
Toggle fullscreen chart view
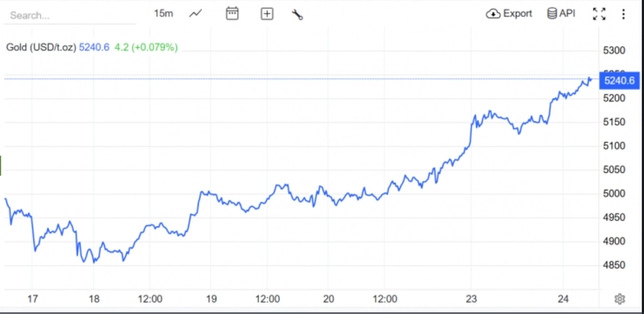coord(599,14)
